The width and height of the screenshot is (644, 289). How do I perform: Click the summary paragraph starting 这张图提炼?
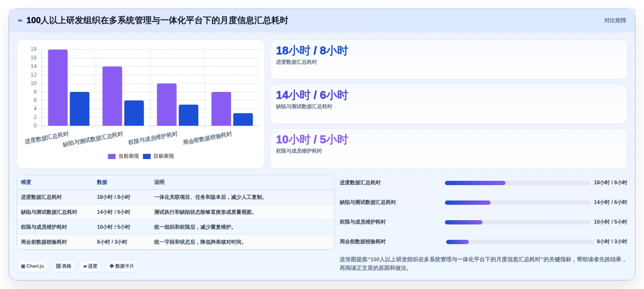coord(483,264)
